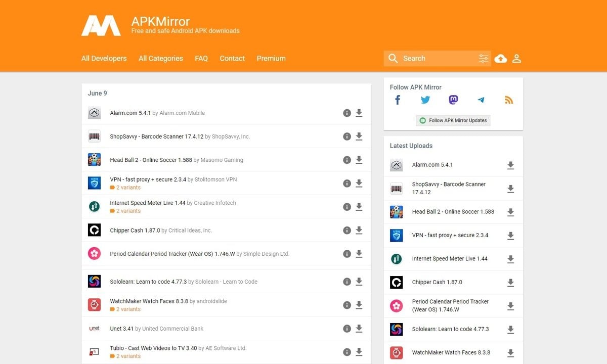
Task: Open WatchMaker Watch Faces 8.3.8 sidebar link
Action: pos(451,352)
